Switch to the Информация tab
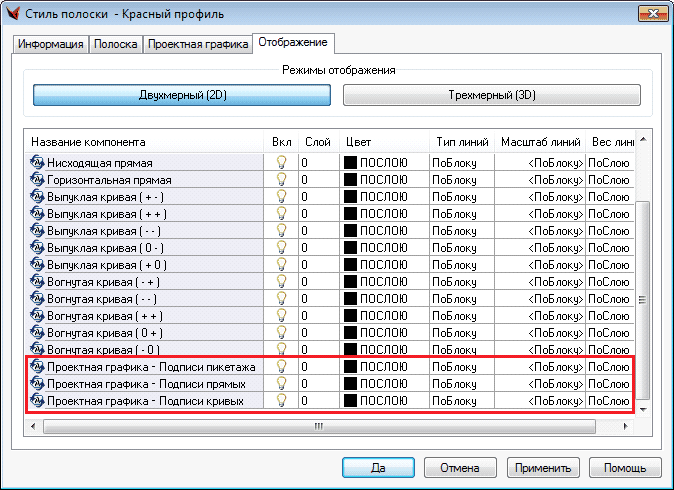Image resolution: width=674 pixels, height=490 pixels. [52, 45]
